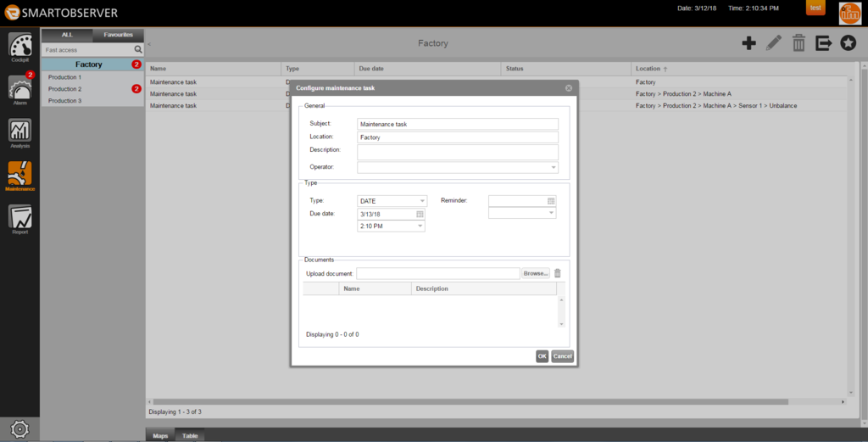Sort by the Location column header
Screen dimensions: 868x442
pos(739,69)
